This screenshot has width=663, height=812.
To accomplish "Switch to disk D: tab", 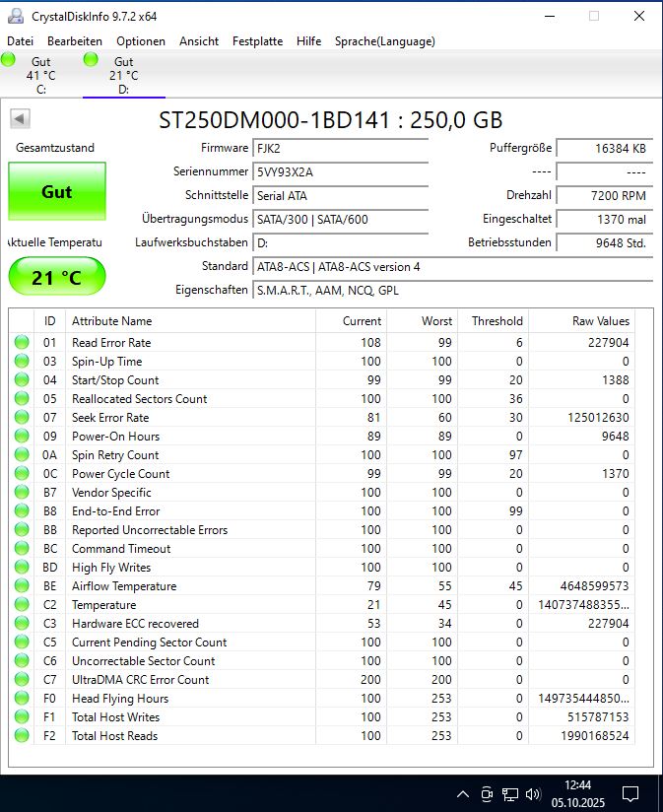I will coord(124,75).
